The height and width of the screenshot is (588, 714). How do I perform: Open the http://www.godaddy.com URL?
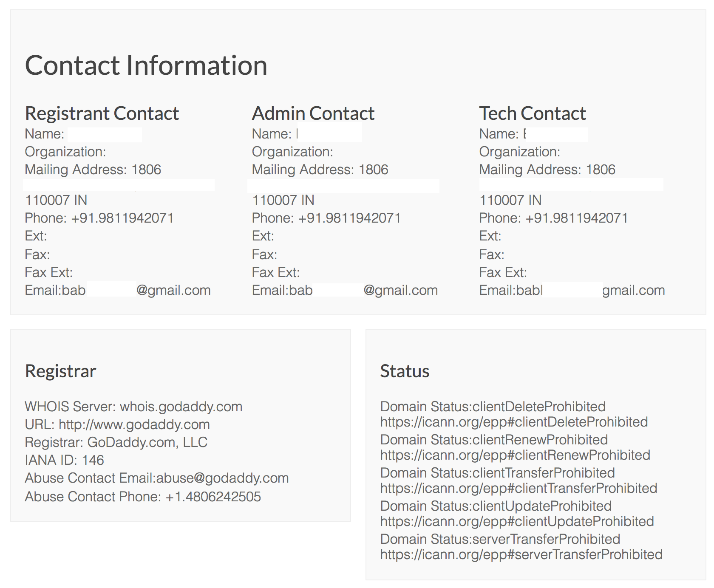tap(134, 424)
